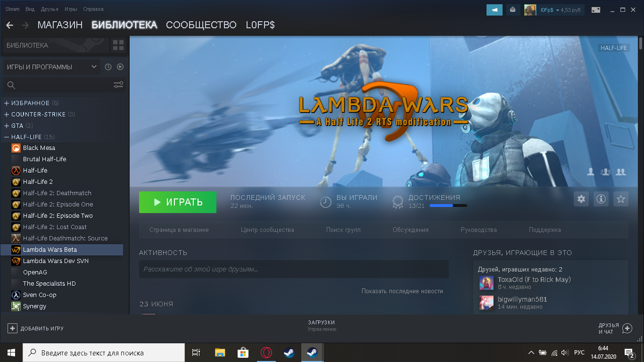Open advanced filter sliders icon
Viewport: 644px width, 362px height.
119,85
